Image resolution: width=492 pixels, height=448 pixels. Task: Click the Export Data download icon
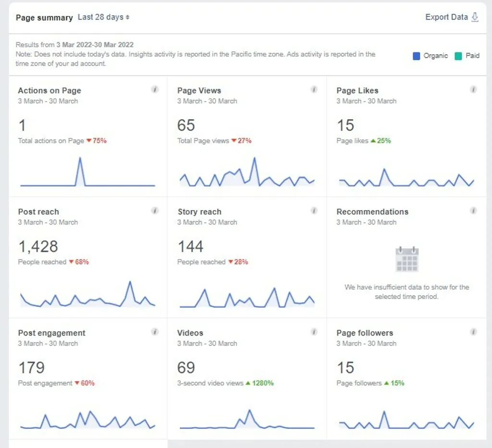point(475,17)
